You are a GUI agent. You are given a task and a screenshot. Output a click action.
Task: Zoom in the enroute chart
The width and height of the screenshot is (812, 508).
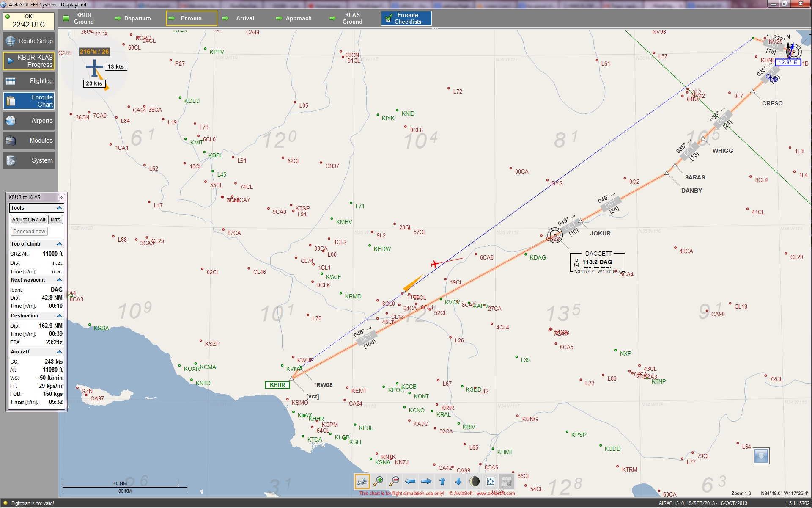[x=378, y=481]
